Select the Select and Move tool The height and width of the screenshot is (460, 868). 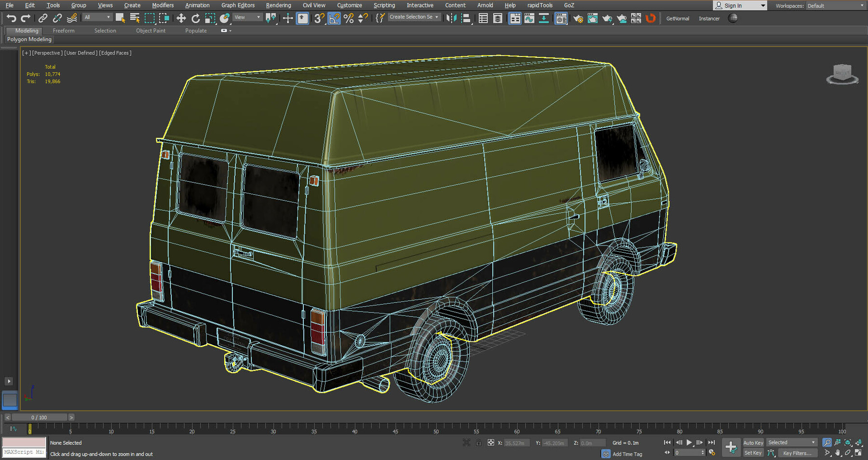[x=181, y=18]
